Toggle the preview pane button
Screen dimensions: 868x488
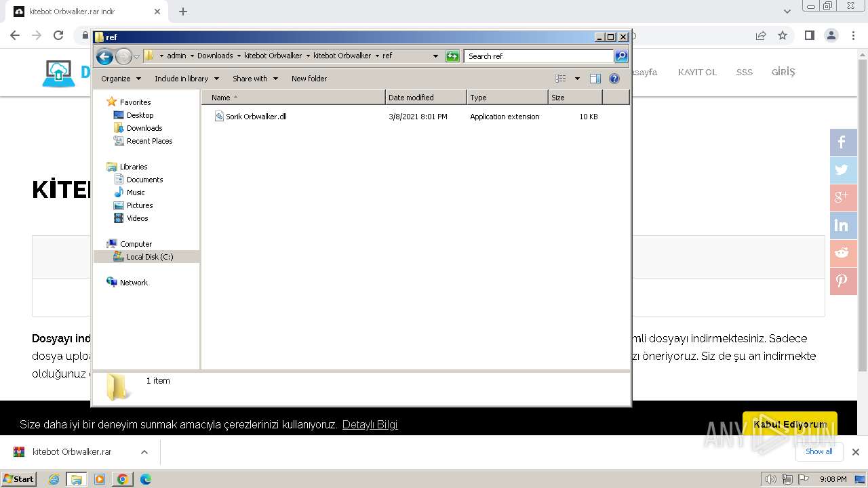(595, 79)
